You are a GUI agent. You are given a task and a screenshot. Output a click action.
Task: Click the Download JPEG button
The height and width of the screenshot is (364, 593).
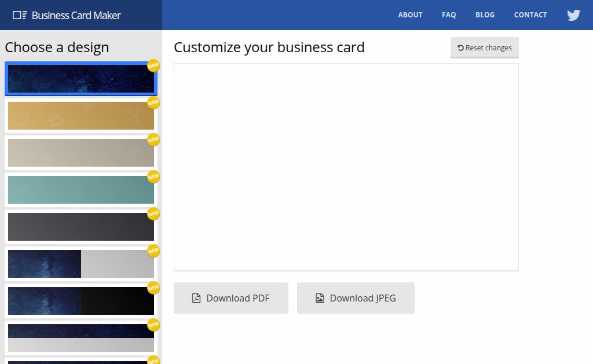tap(356, 298)
